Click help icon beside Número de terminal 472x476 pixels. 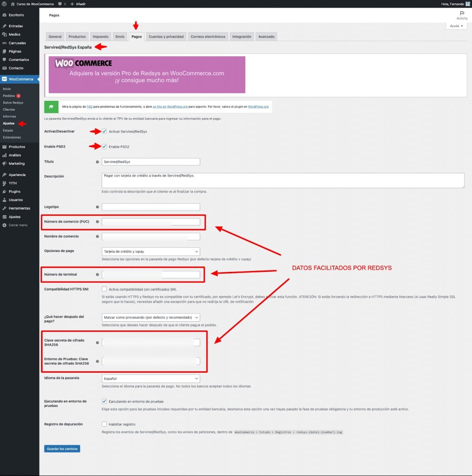[x=98, y=274]
